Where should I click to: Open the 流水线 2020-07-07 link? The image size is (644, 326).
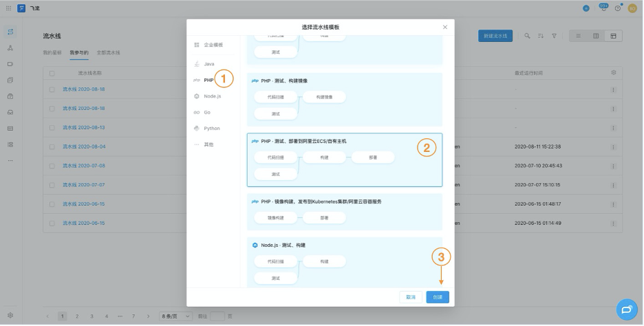pyautogui.click(x=84, y=185)
